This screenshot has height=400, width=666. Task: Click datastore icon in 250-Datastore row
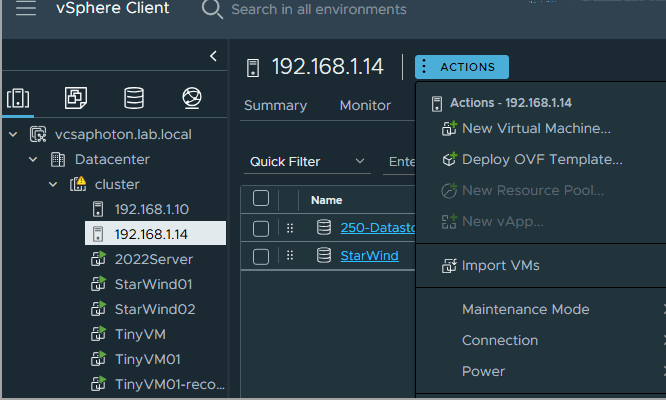point(324,228)
